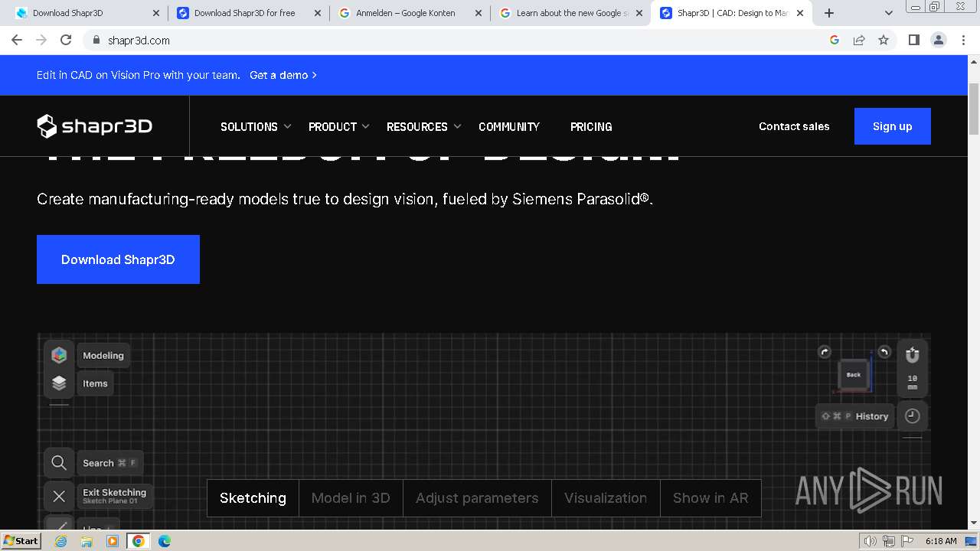Screen dimensions: 980x551
Task: Open the Chrome three-dot menu
Action: pyautogui.click(x=963, y=40)
